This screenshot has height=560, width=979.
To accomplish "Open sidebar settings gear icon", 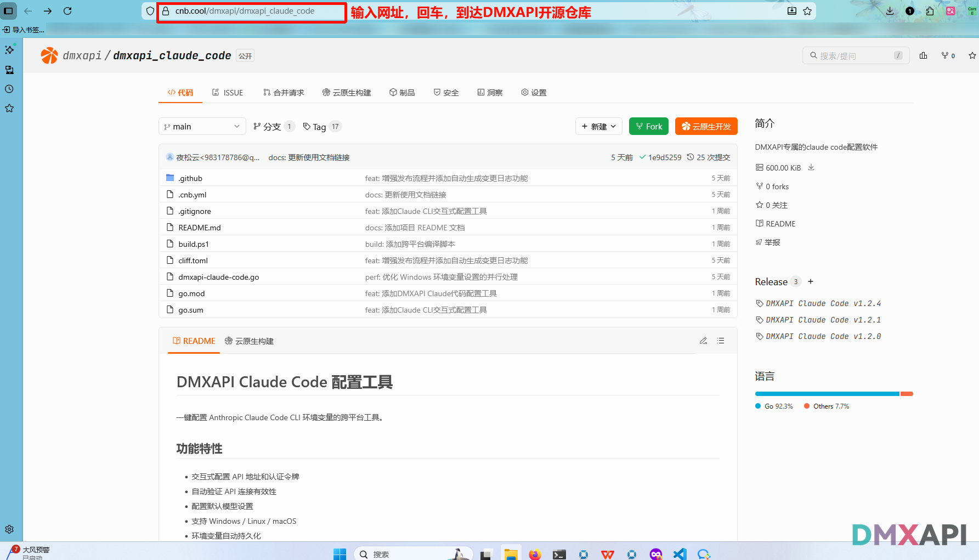I will (9, 529).
